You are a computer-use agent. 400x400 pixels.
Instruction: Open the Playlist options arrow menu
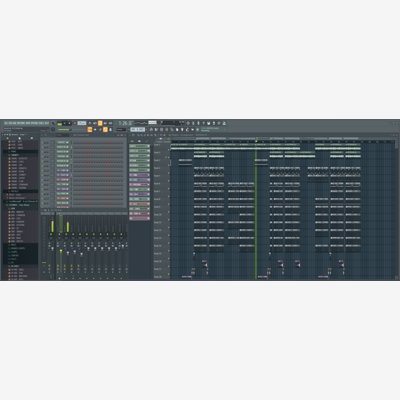click(x=130, y=135)
